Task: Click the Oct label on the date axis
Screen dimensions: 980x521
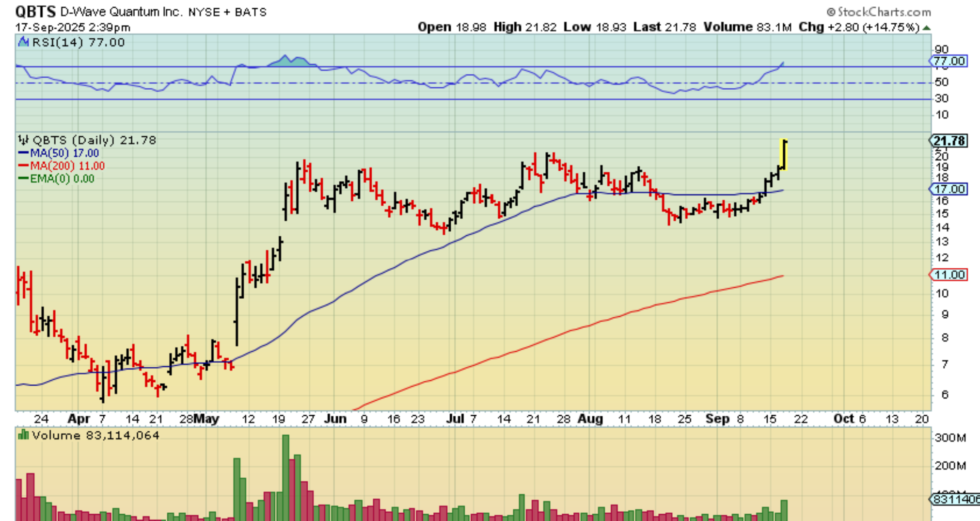Action: (844, 419)
